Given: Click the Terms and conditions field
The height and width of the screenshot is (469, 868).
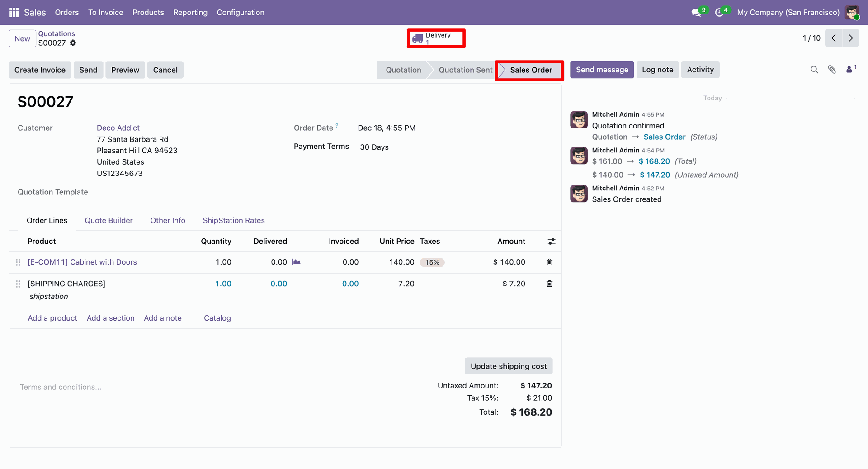Looking at the screenshot, I should pyautogui.click(x=61, y=387).
